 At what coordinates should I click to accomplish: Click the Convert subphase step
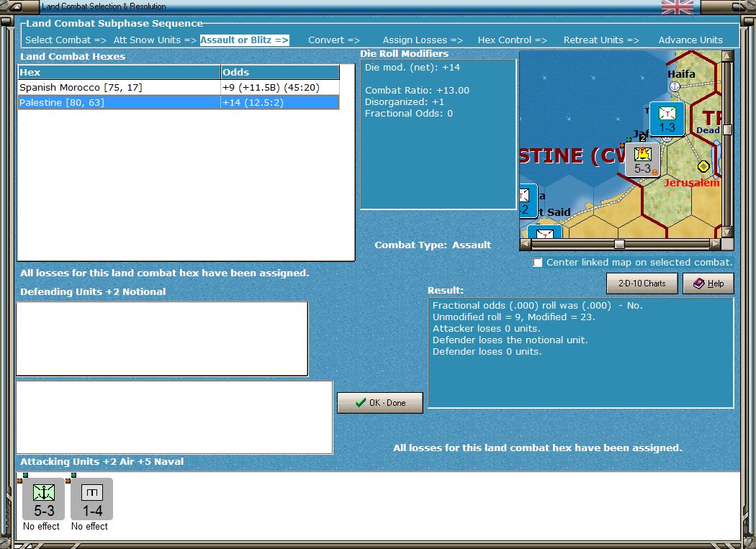point(333,40)
